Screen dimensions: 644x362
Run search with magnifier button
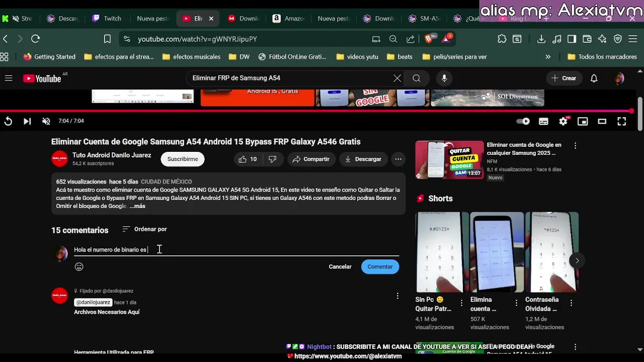[417, 78]
